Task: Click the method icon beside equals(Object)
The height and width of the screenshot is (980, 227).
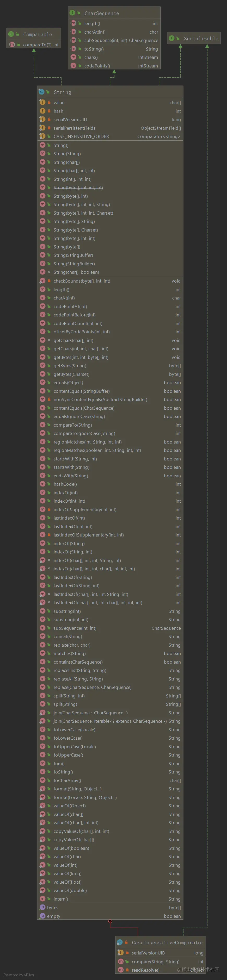Action: coord(42,382)
